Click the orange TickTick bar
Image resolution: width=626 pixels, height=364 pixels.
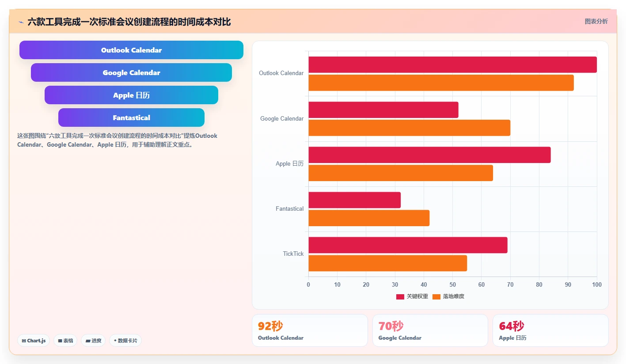[x=387, y=263]
